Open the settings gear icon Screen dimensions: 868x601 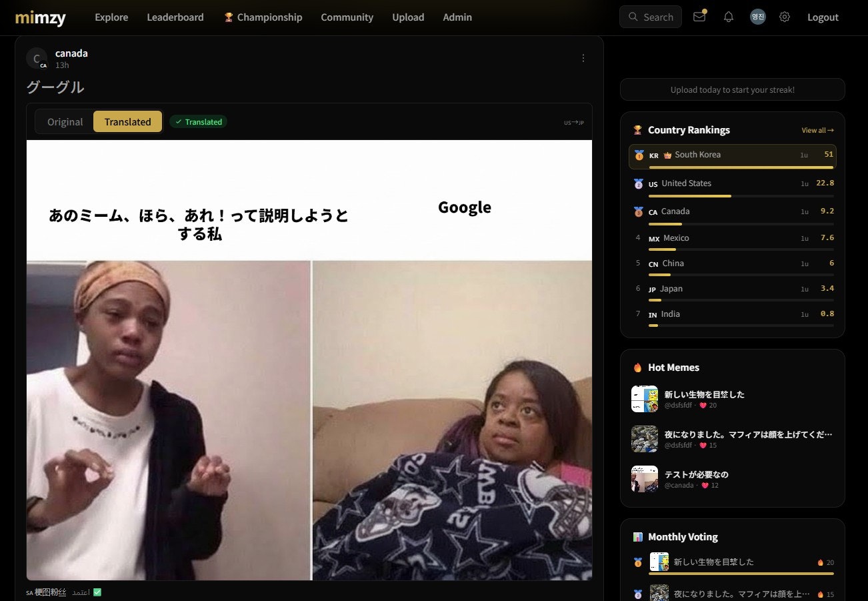point(785,17)
